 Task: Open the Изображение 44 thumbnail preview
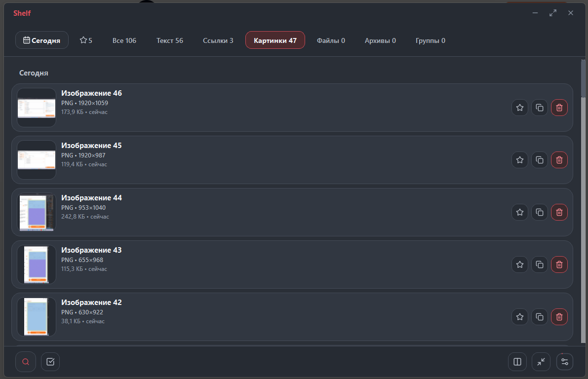(x=37, y=212)
